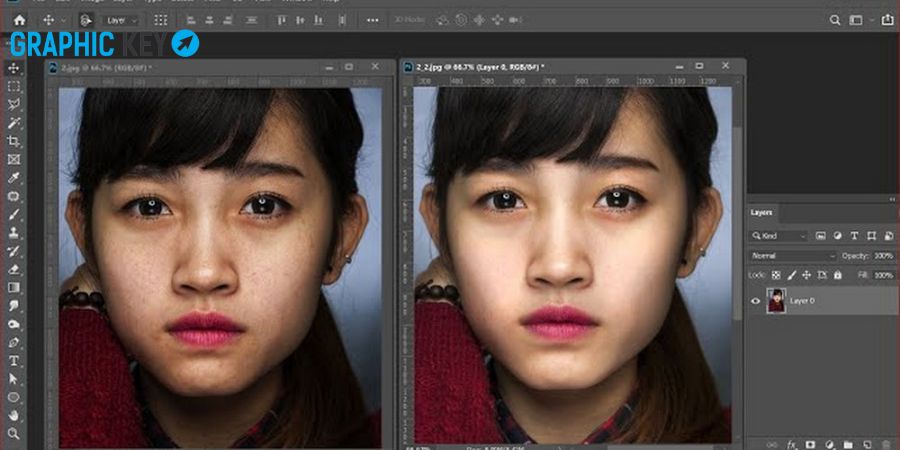Click the Home icon in options bar
Viewport: 900px width, 450px height.
tap(20, 20)
